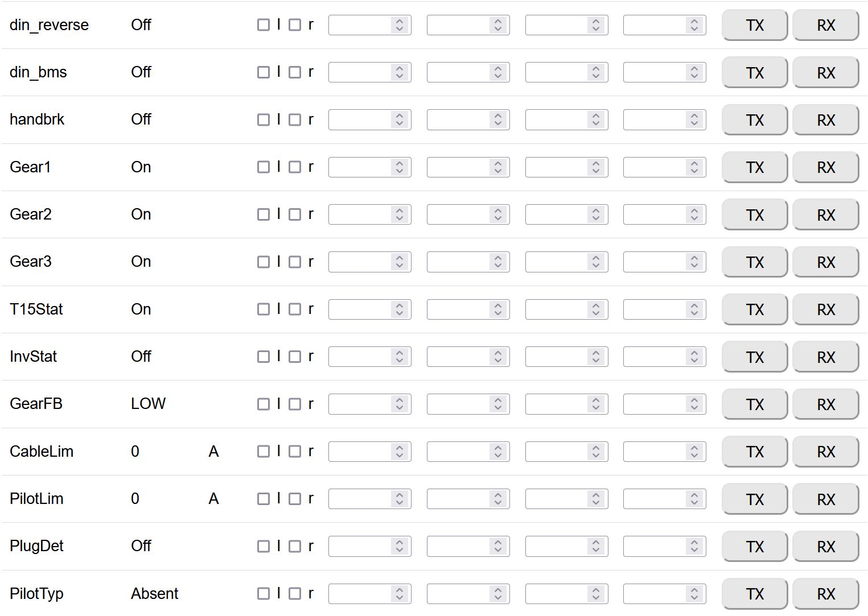Click the second number field for GearFB
This screenshot has height=616, width=868.
[x=458, y=404]
